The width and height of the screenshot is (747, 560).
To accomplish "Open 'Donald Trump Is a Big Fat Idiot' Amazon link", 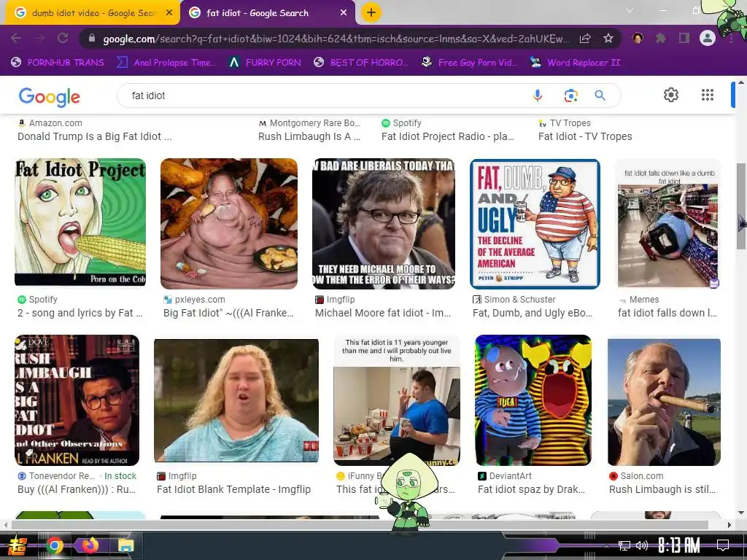I will tap(94, 136).
